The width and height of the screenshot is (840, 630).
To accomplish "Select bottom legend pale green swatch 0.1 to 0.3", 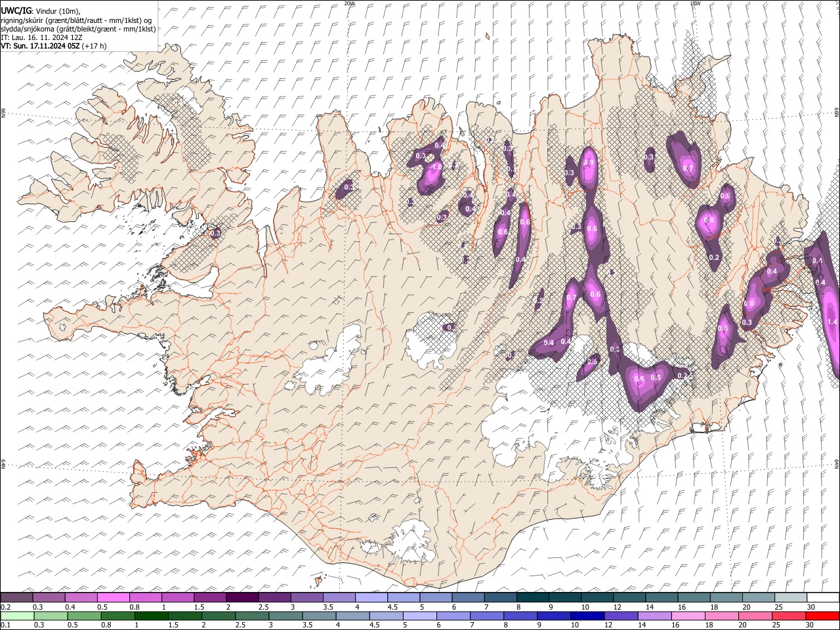I will pos(16,616).
